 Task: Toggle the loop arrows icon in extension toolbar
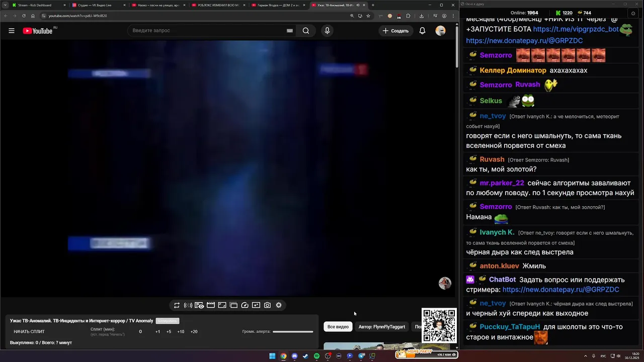coord(177,305)
